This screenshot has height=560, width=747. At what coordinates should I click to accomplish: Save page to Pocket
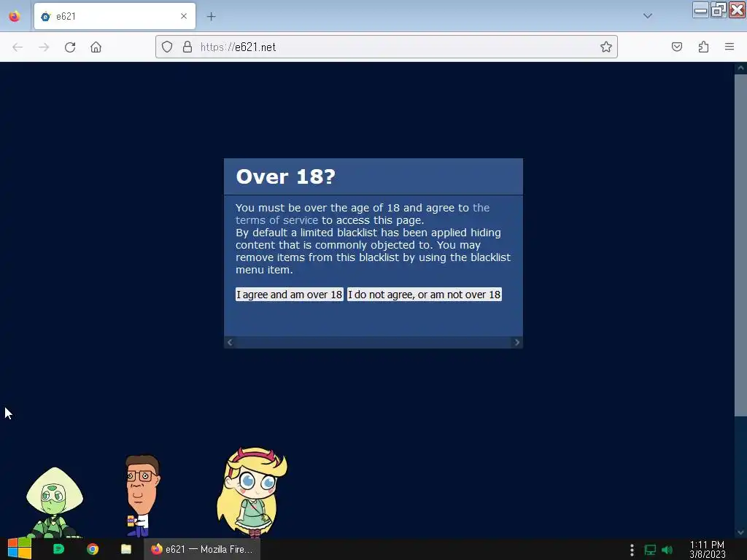(677, 47)
